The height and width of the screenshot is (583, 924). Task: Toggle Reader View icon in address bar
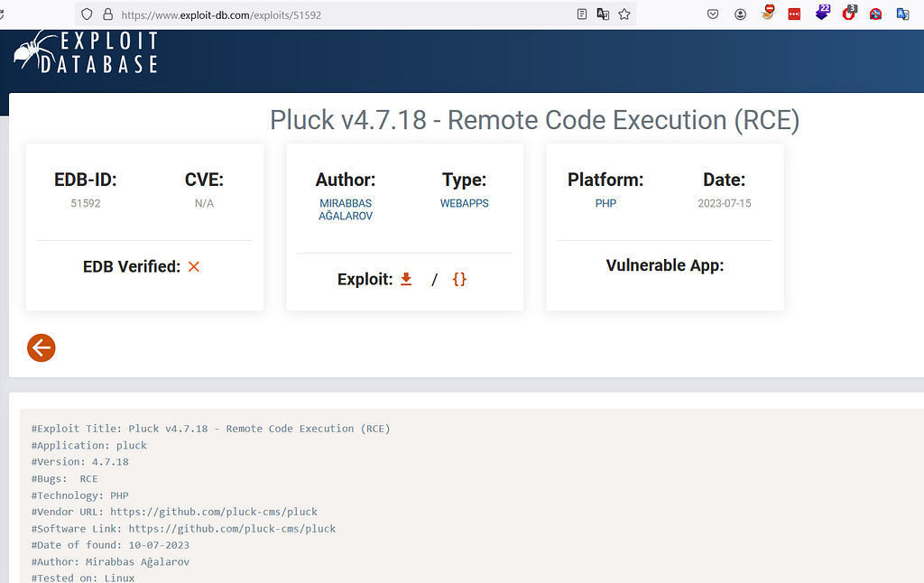(x=582, y=14)
